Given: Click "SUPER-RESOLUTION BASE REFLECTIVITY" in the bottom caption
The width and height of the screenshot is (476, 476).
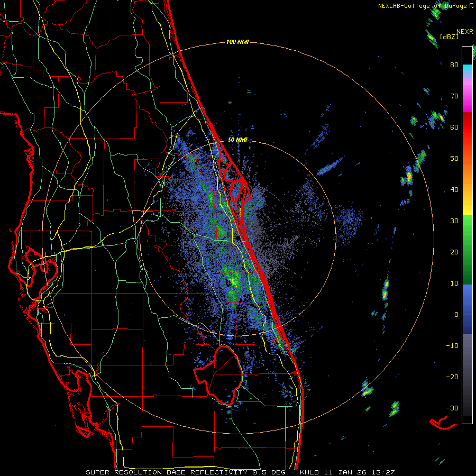Looking at the screenshot, I should [x=167, y=472].
